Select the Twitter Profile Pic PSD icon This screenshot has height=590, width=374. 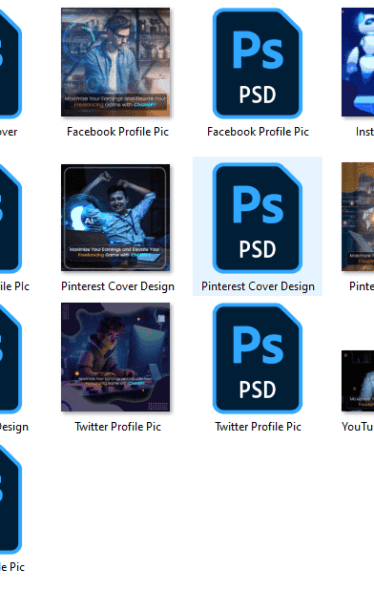click(x=257, y=358)
